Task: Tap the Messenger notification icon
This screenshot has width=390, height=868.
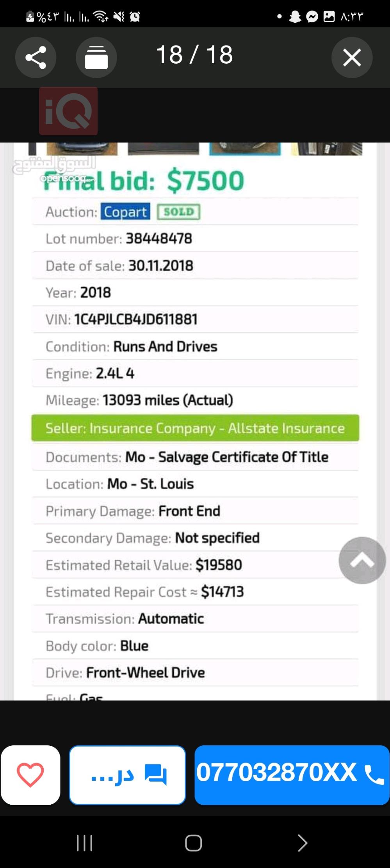Action: pyautogui.click(x=312, y=16)
